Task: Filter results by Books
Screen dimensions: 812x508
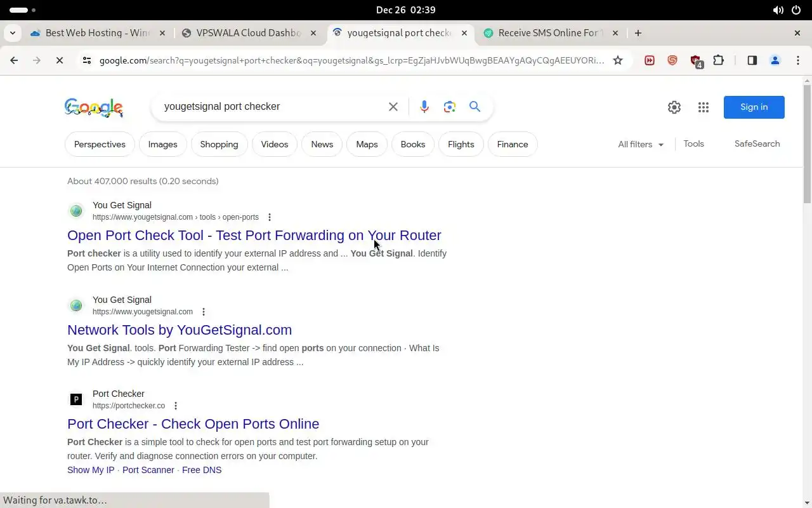Action: [413, 144]
